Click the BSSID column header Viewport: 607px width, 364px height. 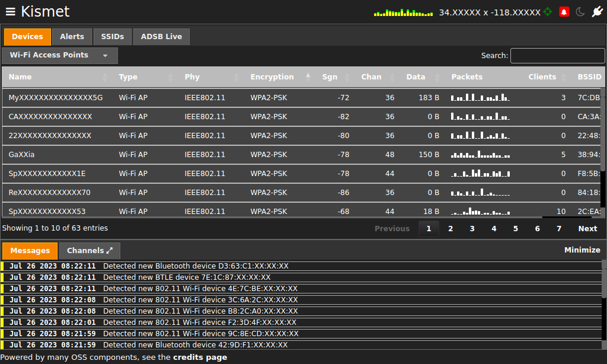[589, 77]
